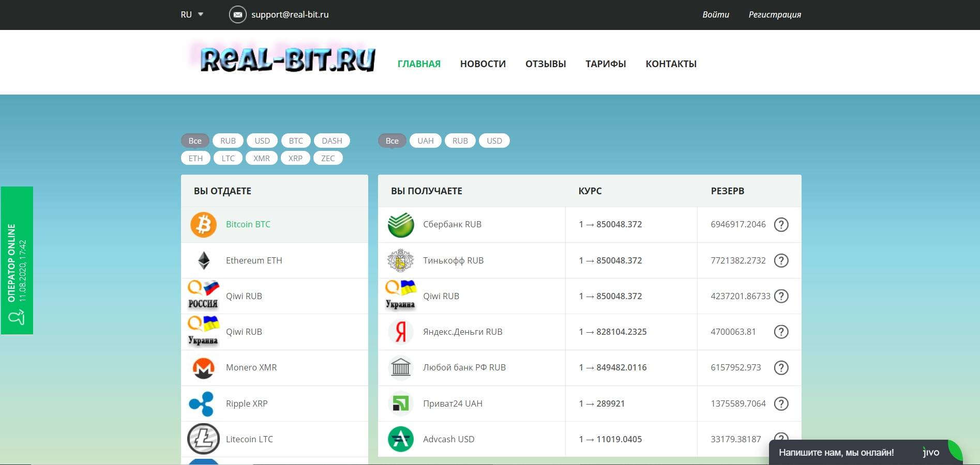This screenshot has width=980, height=465.
Task: Open the ОПЕРАТОР ONLINE side tab
Action: tap(17, 260)
